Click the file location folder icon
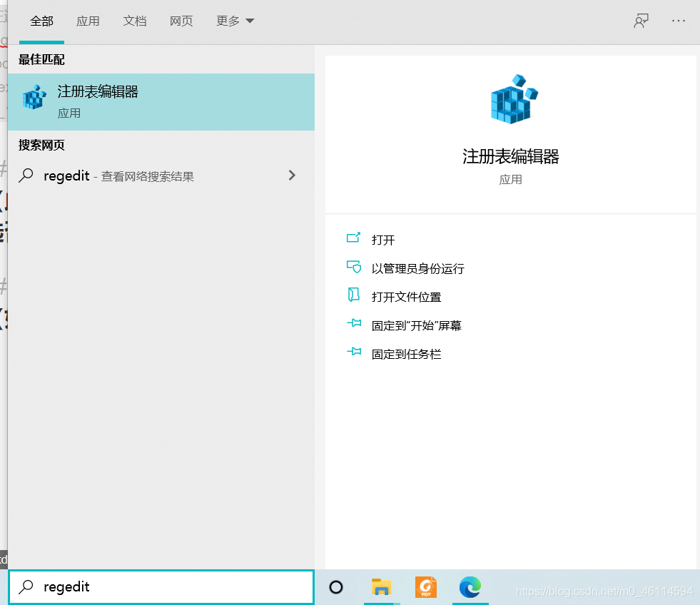700x605 pixels. (354, 295)
